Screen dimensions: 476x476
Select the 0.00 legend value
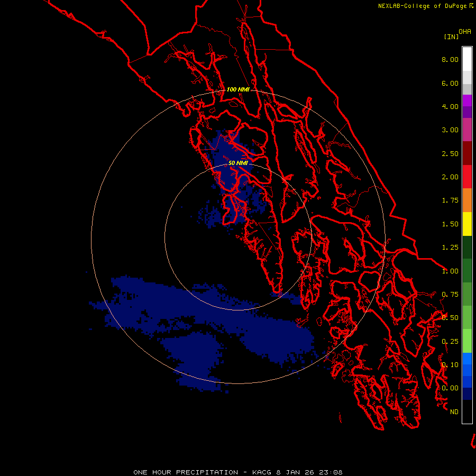(450, 388)
